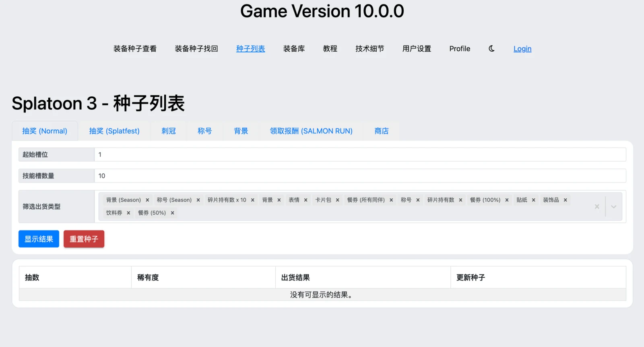Click the 起始槽位 input field
The height and width of the screenshot is (347, 644).
(360, 154)
